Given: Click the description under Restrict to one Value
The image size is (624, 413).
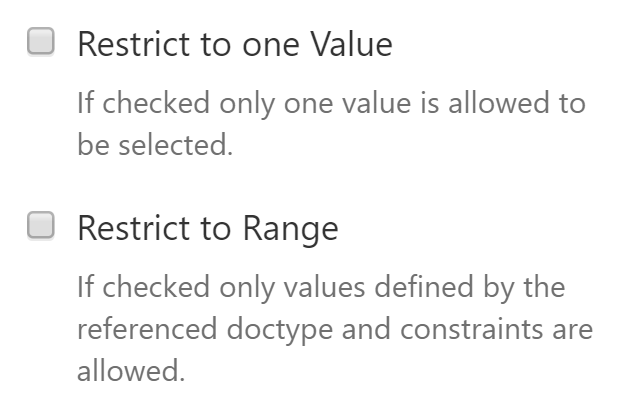Looking at the screenshot, I should pyautogui.click(x=330, y=124).
